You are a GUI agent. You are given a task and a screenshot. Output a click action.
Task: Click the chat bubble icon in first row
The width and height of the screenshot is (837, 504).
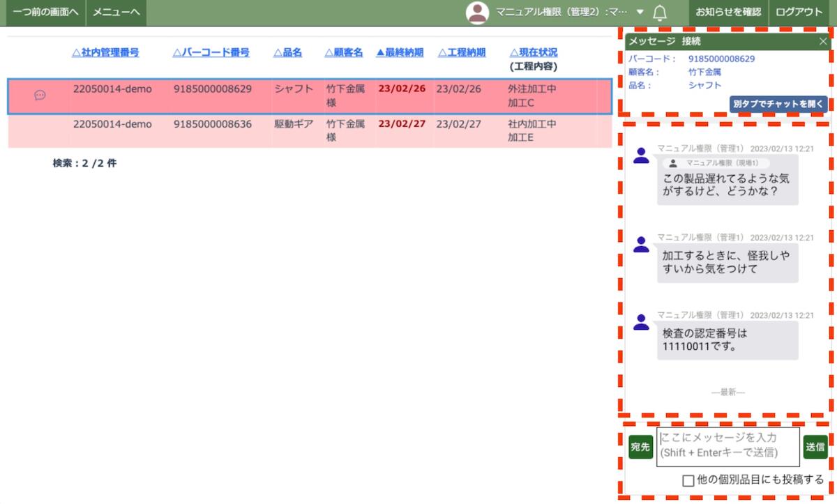(x=40, y=96)
